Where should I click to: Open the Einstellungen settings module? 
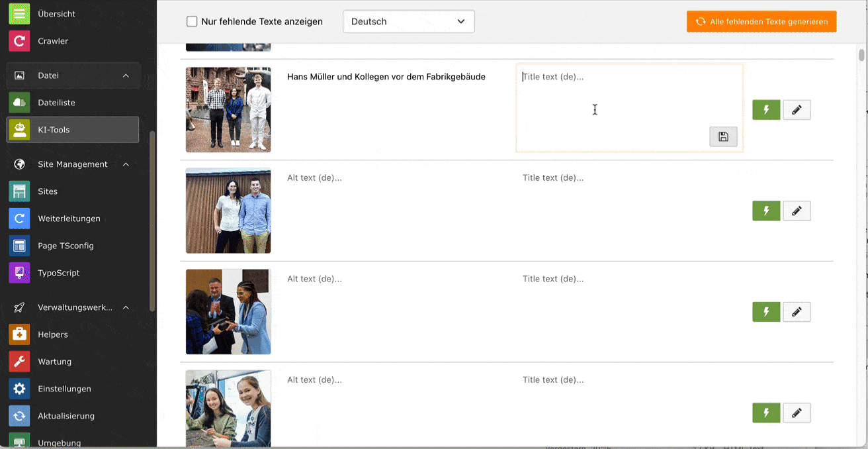pyautogui.click(x=64, y=389)
